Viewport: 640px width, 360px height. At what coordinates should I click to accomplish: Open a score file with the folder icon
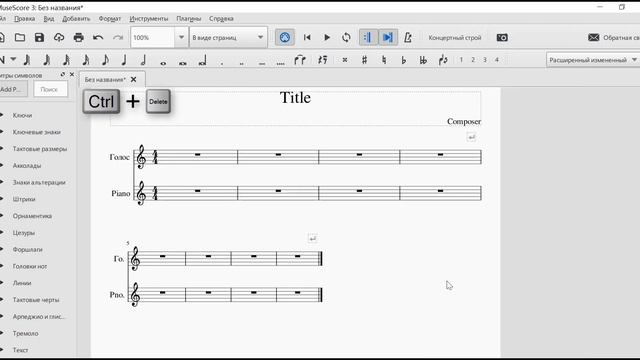(x=20, y=38)
